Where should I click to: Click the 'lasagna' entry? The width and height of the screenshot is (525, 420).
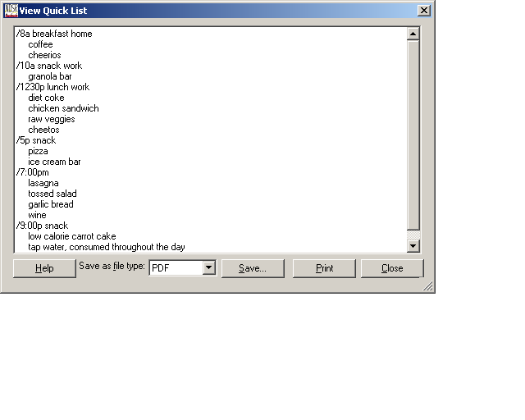pos(43,183)
